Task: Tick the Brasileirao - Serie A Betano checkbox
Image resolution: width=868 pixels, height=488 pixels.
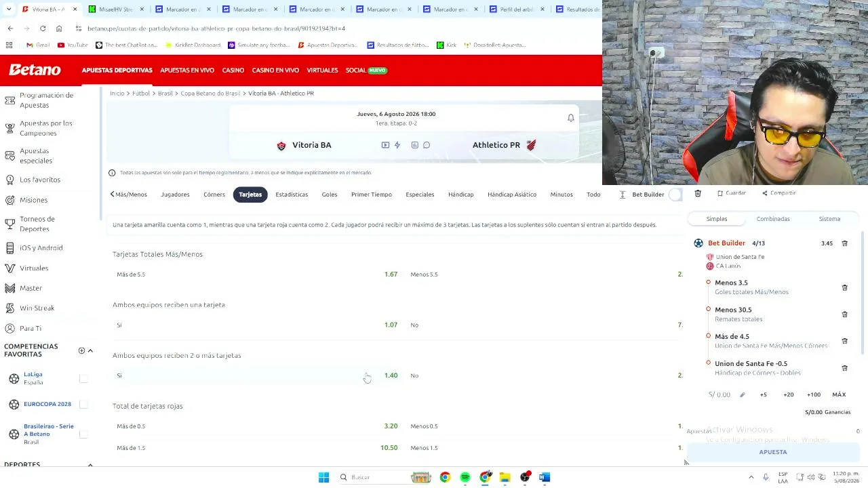Action: point(83,434)
